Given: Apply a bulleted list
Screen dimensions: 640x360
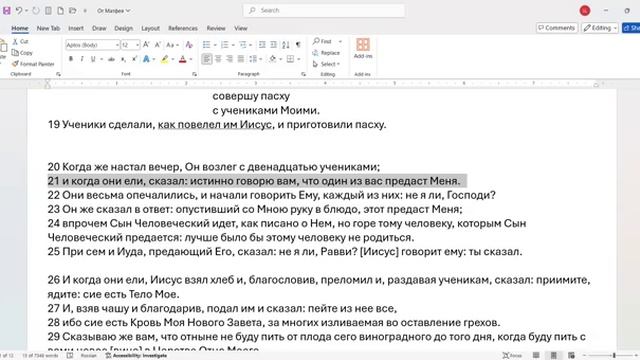Looking at the screenshot, I should 207,44.
